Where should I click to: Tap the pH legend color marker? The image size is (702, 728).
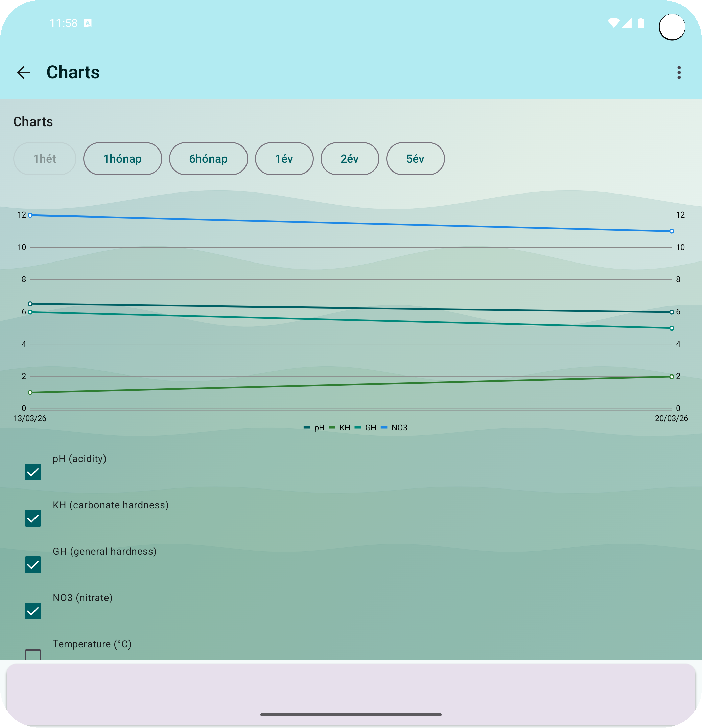[307, 428]
